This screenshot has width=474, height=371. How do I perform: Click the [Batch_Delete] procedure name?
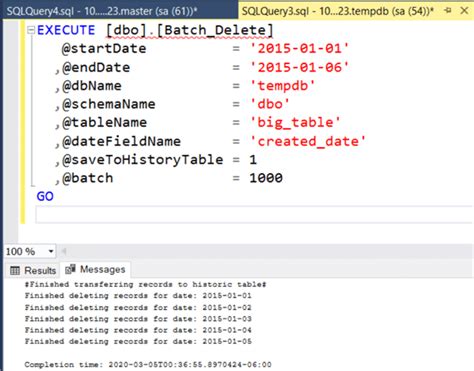coord(215,31)
